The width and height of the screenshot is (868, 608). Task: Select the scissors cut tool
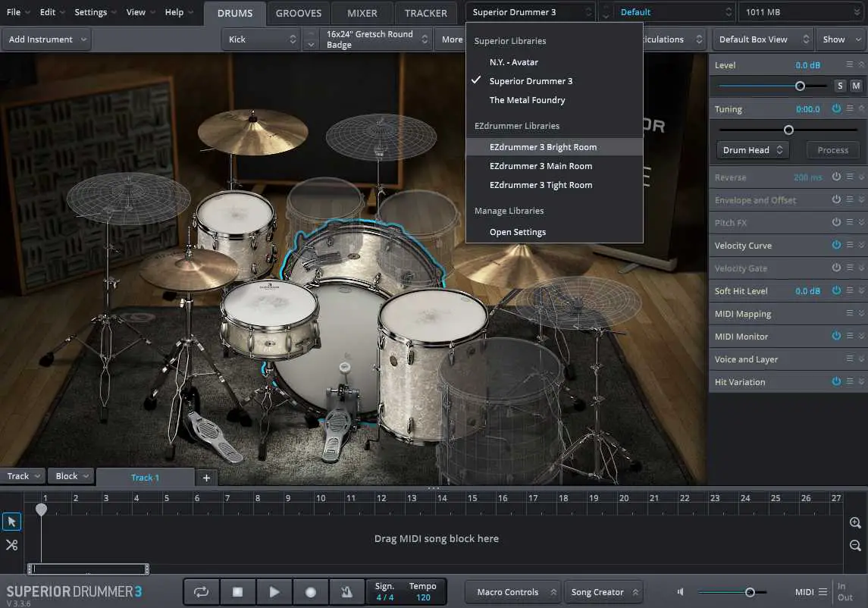(11, 544)
